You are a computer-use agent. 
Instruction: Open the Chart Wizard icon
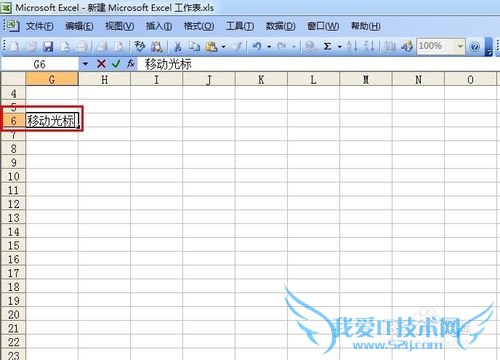(x=389, y=46)
